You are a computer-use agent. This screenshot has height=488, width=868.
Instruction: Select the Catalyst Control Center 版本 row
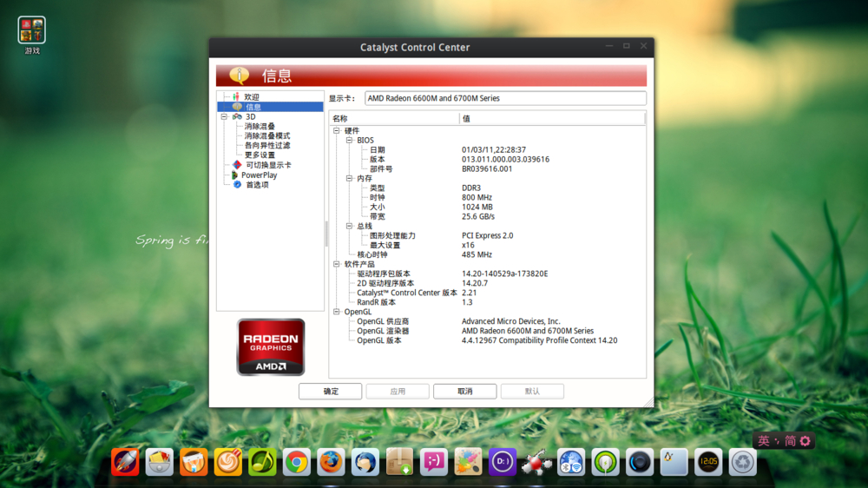point(487,293)
